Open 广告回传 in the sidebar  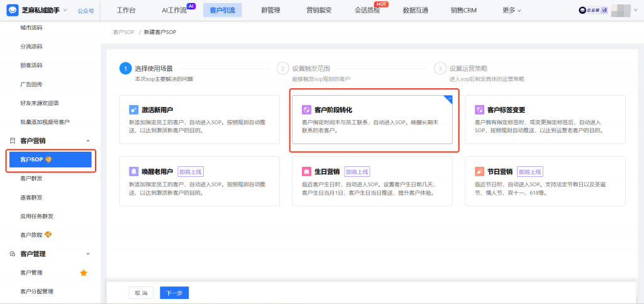(x=31, y=84)
